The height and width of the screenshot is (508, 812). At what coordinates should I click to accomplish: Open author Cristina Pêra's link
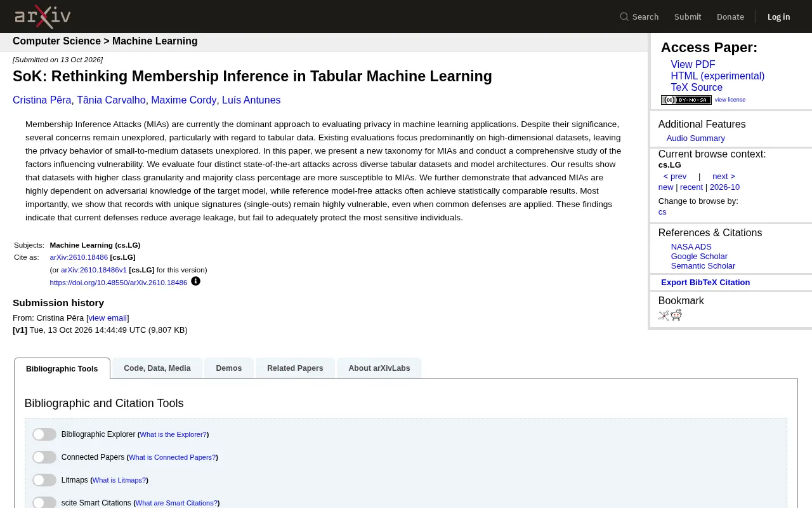pyautogui.click(x=43, y=100)
